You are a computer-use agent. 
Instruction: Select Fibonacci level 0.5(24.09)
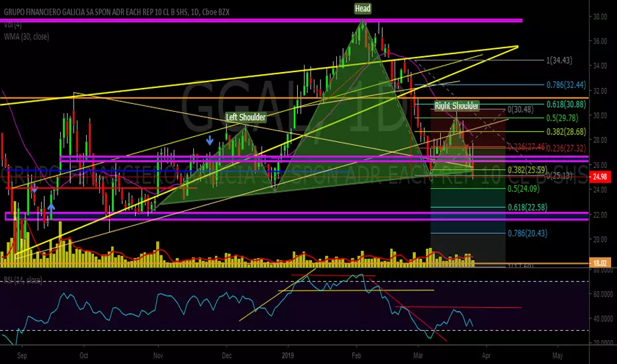click(524, 189)
